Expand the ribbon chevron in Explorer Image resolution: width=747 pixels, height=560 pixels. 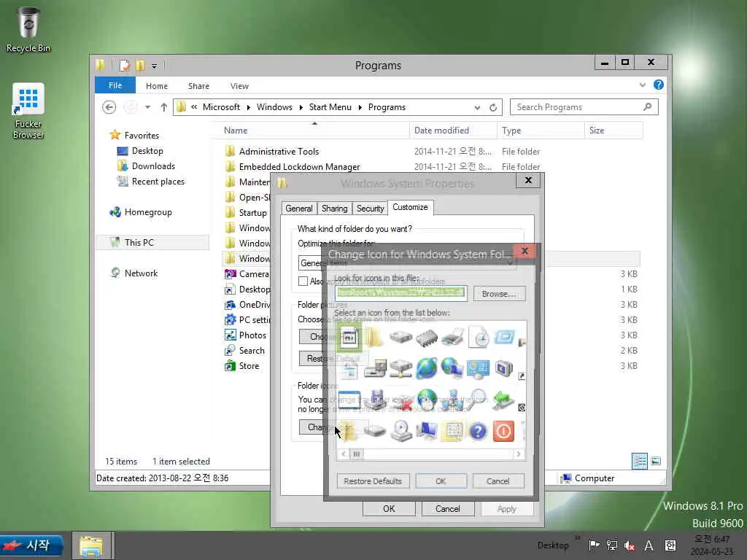pos(642,85)
